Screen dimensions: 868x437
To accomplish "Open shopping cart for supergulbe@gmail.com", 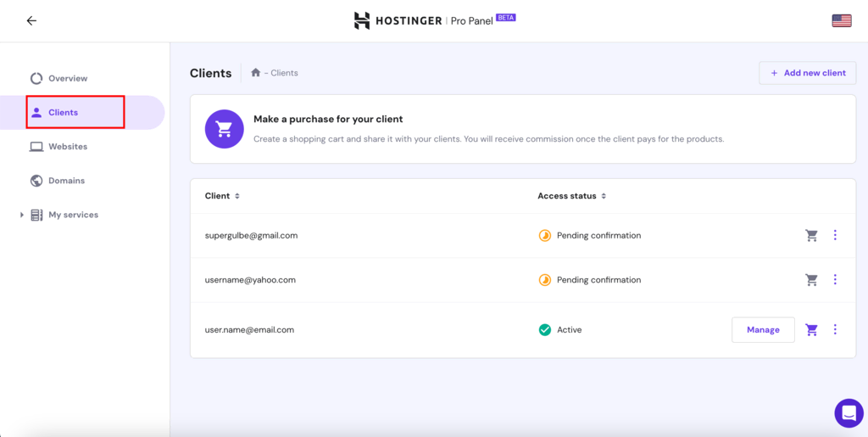I will 811,235.
